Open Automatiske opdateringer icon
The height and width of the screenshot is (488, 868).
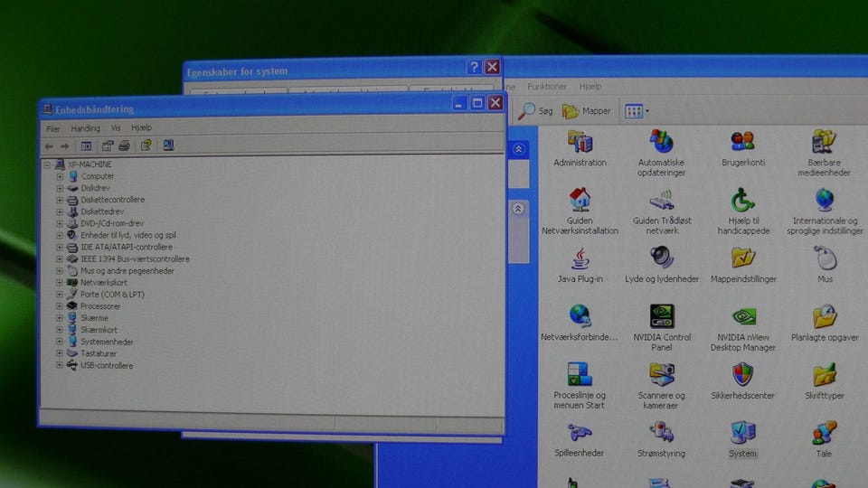click(662, 142)
